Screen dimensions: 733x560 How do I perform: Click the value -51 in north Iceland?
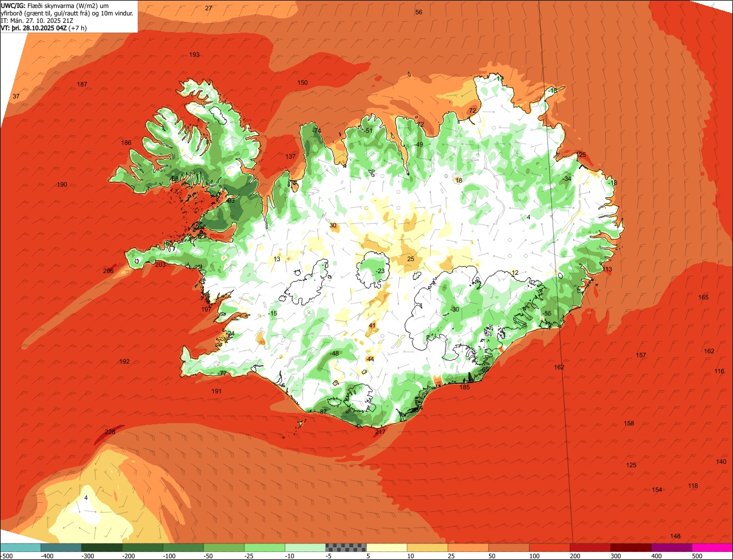(368, 131)
